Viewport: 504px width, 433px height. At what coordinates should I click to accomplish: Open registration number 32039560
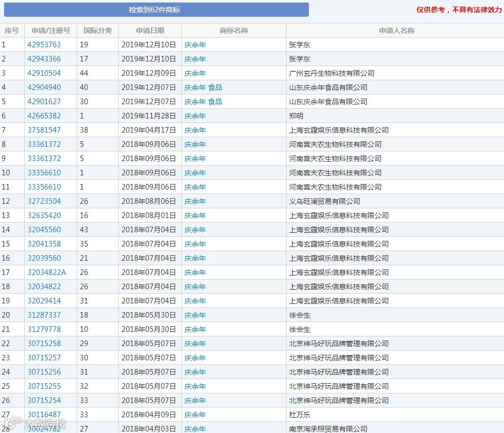coord(44,258)
